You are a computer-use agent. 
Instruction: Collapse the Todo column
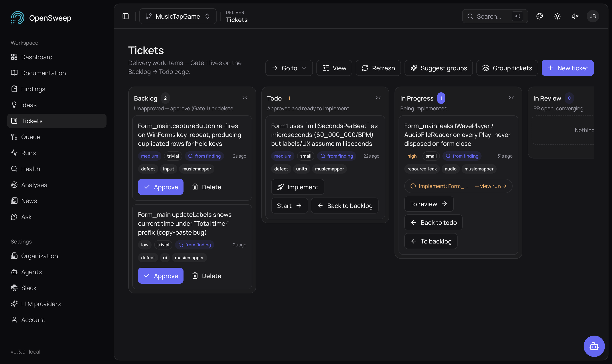[x=378, y=98]
